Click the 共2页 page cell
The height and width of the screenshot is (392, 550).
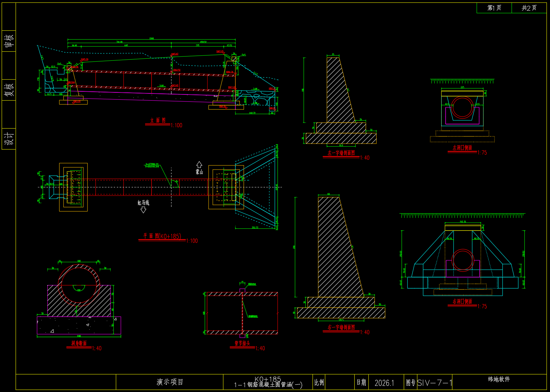[x=529, y=8]
